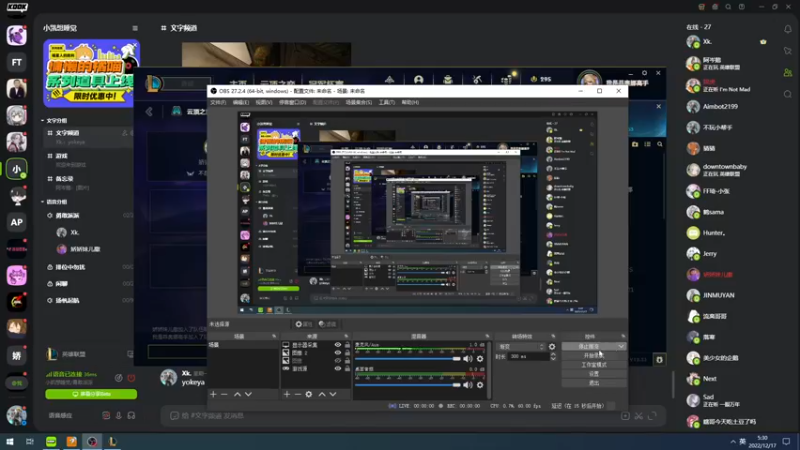This screenshot has width=800, height=450.
Task: Adjust 桌面音频 volume slider
Action: coord(408,385)
